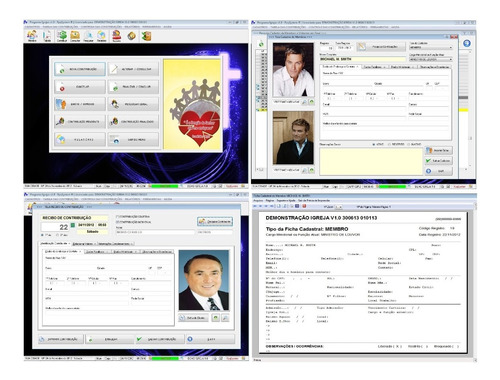Click the red icon in print preview toolbar

tap(304, 206)
